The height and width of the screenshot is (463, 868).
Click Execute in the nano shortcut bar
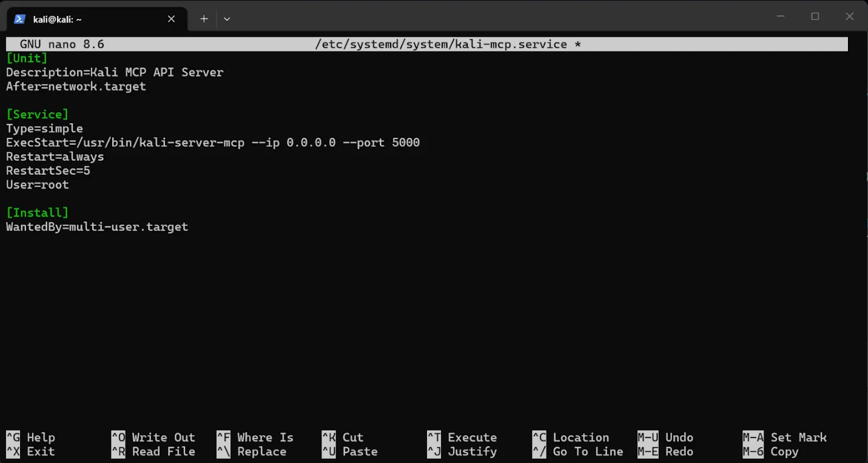tap(473, 437)
